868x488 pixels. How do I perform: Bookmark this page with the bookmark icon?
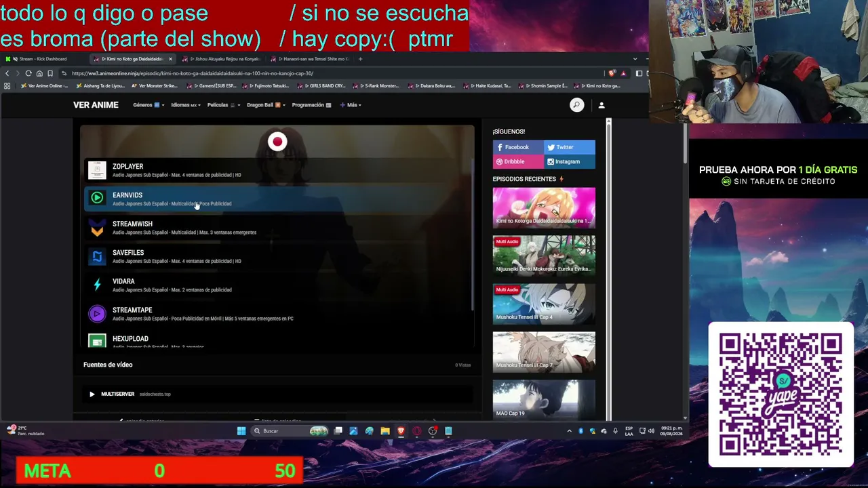[x=50, y=73]
